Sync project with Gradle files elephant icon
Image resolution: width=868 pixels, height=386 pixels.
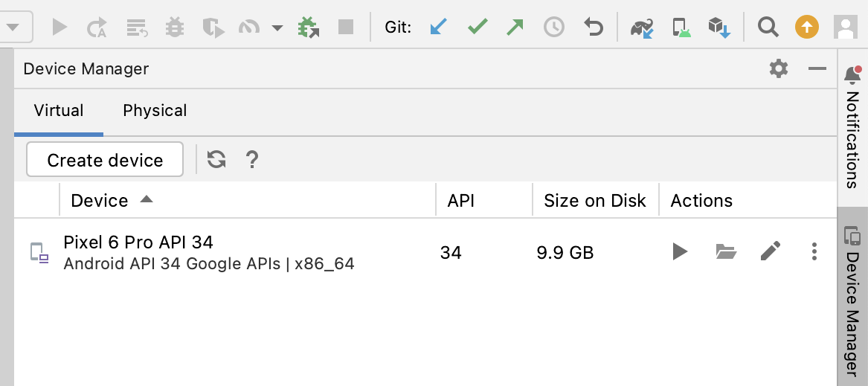point(641,28)
